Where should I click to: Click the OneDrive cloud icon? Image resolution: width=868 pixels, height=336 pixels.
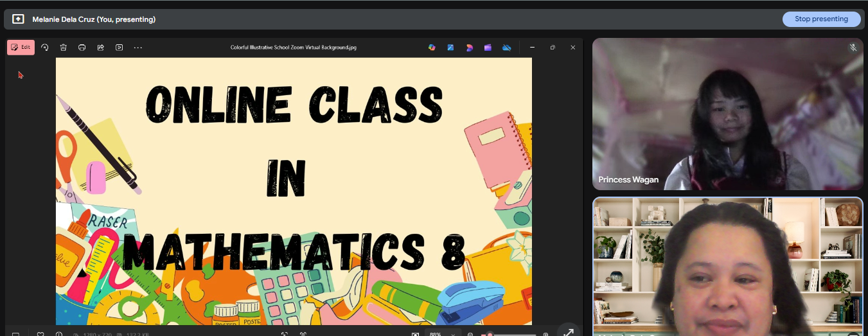click(506, 47)
